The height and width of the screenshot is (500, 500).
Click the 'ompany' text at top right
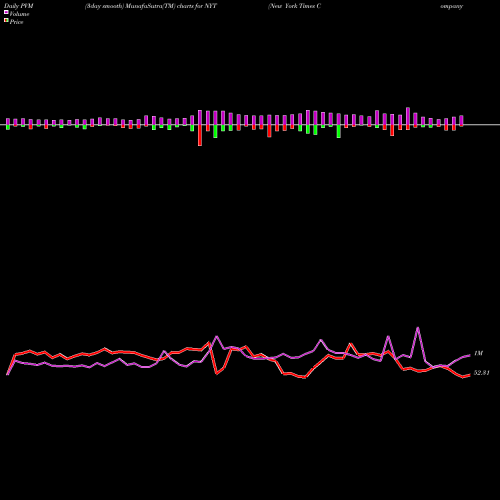tap(451, 6)
